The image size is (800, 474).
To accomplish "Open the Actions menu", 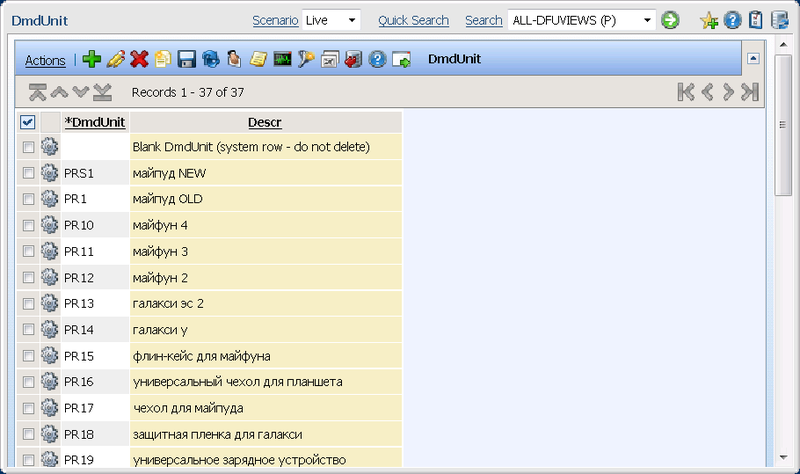I will click(45, 60).
